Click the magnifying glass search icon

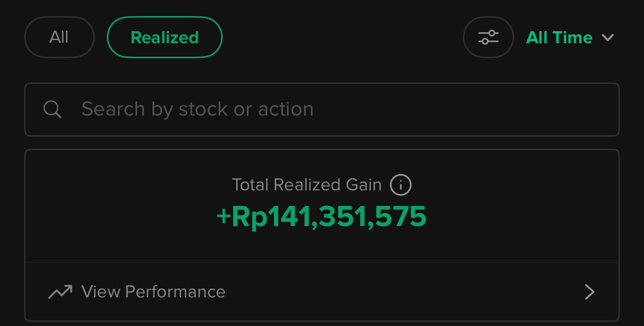(x=52, y=109)
